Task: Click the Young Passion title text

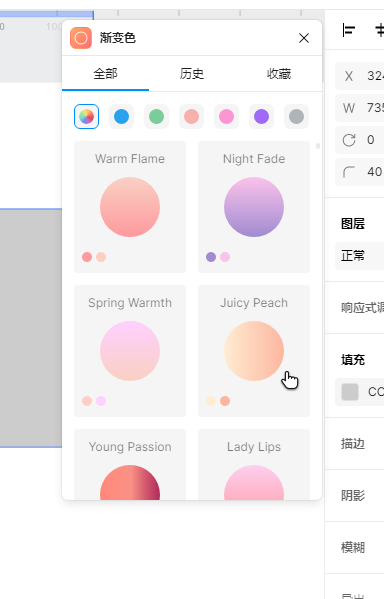Action: 130,447
